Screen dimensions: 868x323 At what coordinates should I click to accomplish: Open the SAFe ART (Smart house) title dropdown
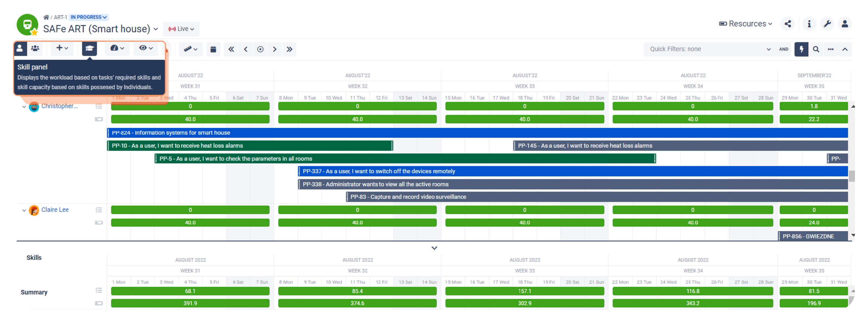point(100,29)
